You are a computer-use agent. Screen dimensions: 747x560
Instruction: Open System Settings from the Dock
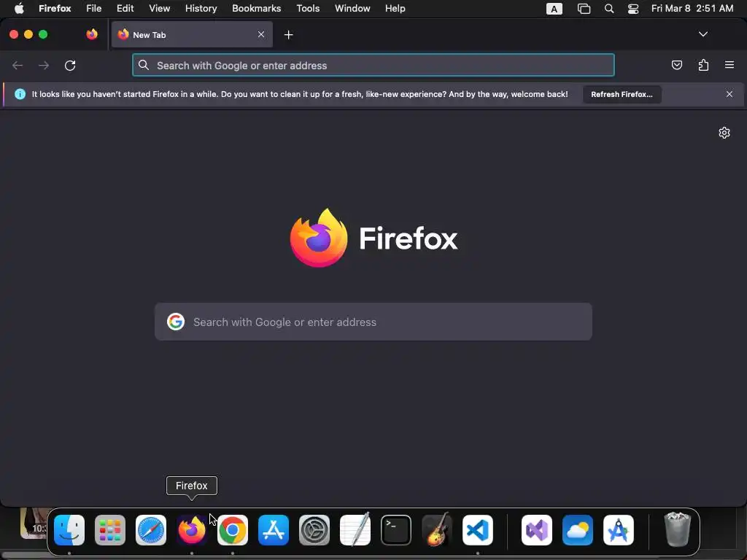pos(314,530)
